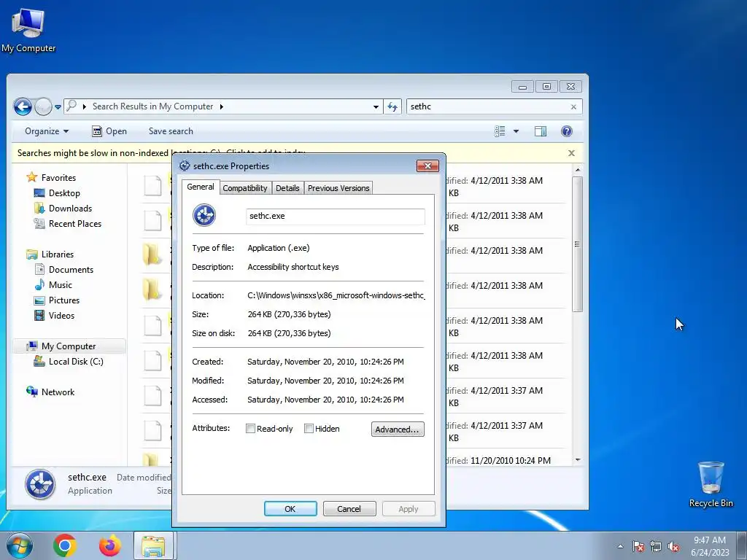Switch to the General tab

coord(201,187)
